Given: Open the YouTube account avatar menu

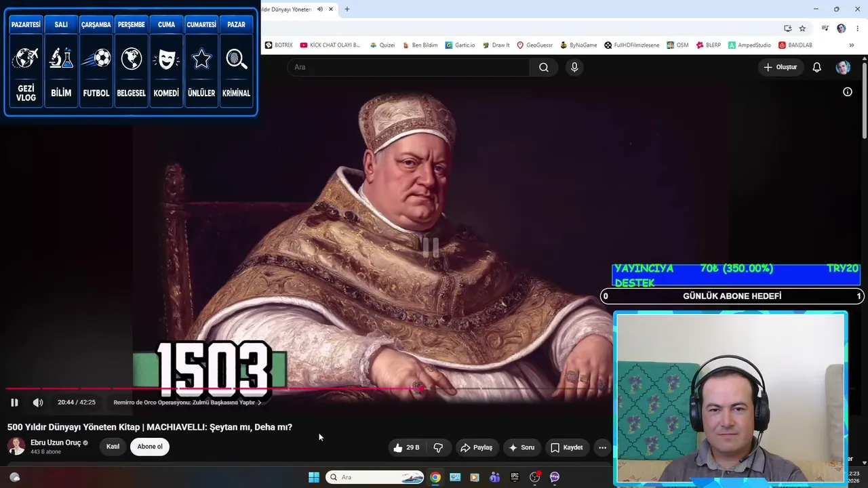Looking at the screenshot, I should (x=843, y=67).
